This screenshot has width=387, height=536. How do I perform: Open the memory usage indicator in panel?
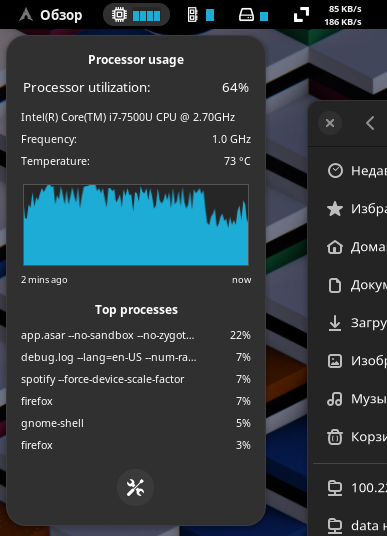[201, 15]
